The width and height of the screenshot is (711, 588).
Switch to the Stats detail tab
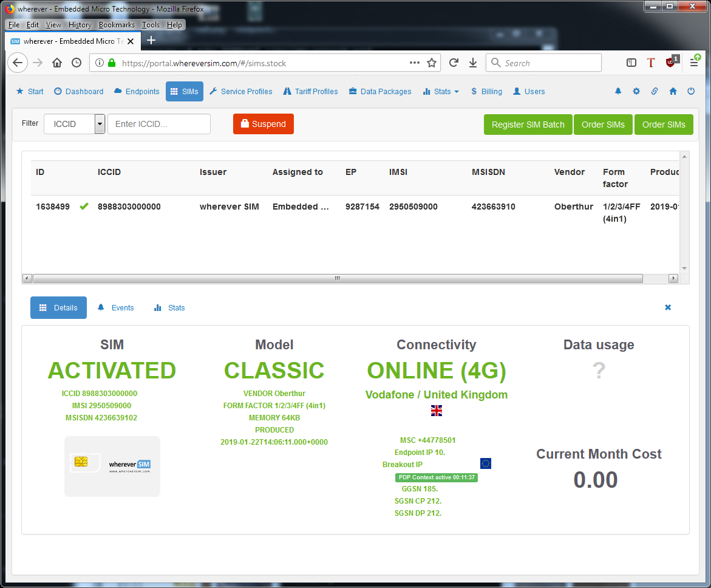pyautogui.click(x=169, y=307)
